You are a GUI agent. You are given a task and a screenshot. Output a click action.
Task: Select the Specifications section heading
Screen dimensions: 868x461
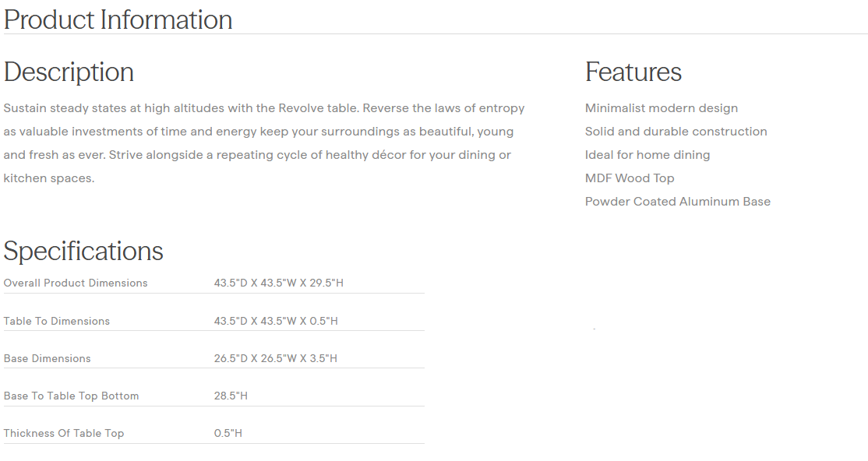[83, 251]
